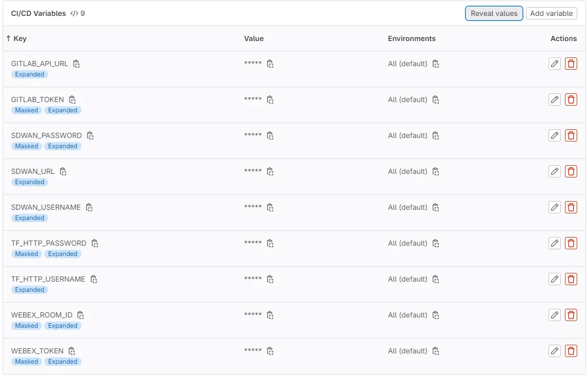Copy the WEBEX_ROOM_ID key name

coord(80,315)
